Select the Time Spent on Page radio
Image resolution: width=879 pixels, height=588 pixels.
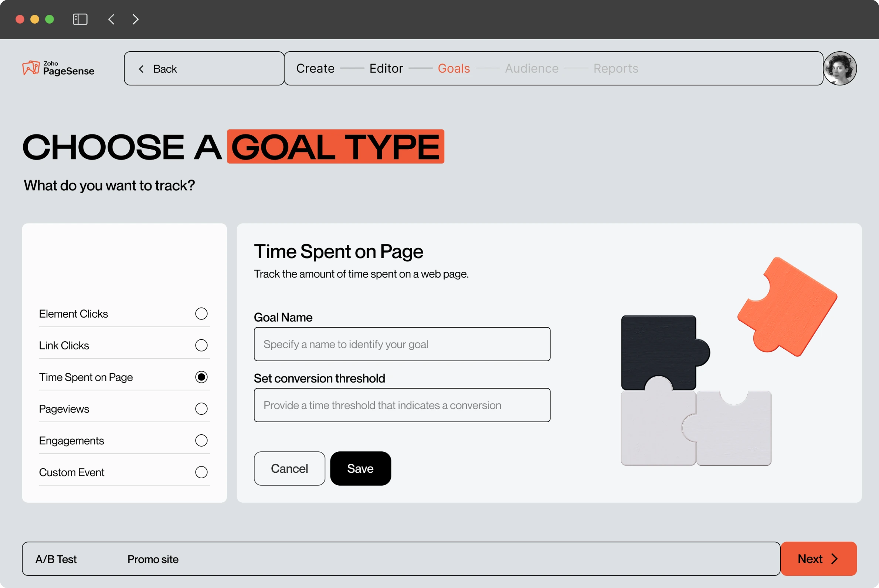201,377
